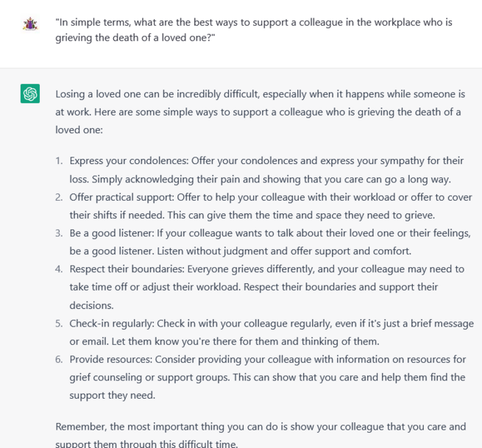The height and width of the screenshot is (448, 482).
Task: Click the word 'decisions.' in item four
Action: pyautogui.click(x=91, y=305)
